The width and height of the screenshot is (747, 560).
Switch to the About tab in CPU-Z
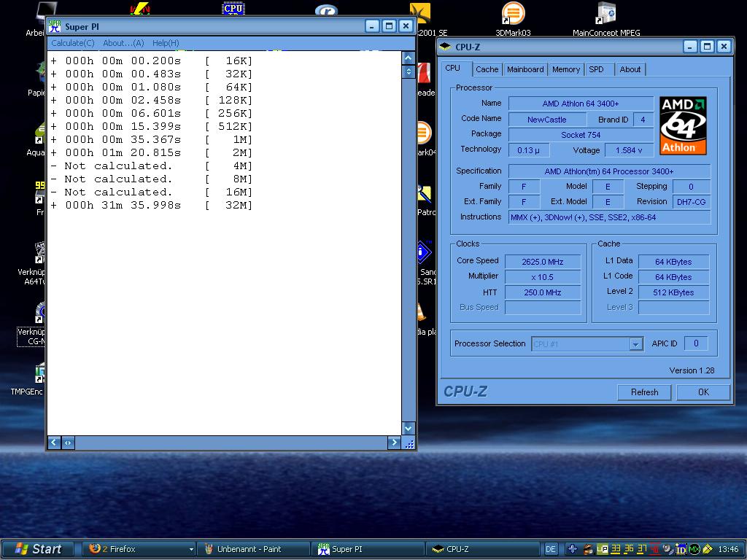[630, 69]
